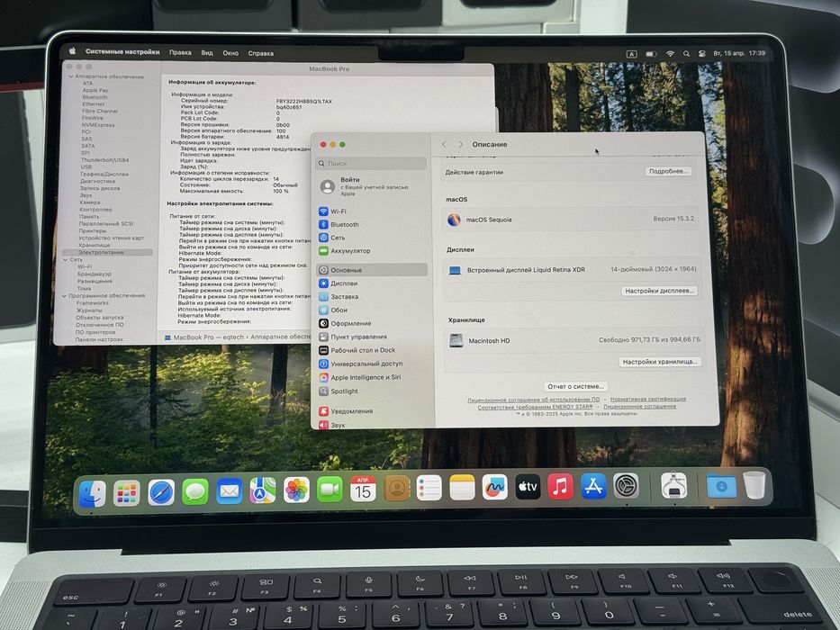This screenshot has height=630, width=840.
Task: Click in the Поиск search field
Action: (371, 163)
